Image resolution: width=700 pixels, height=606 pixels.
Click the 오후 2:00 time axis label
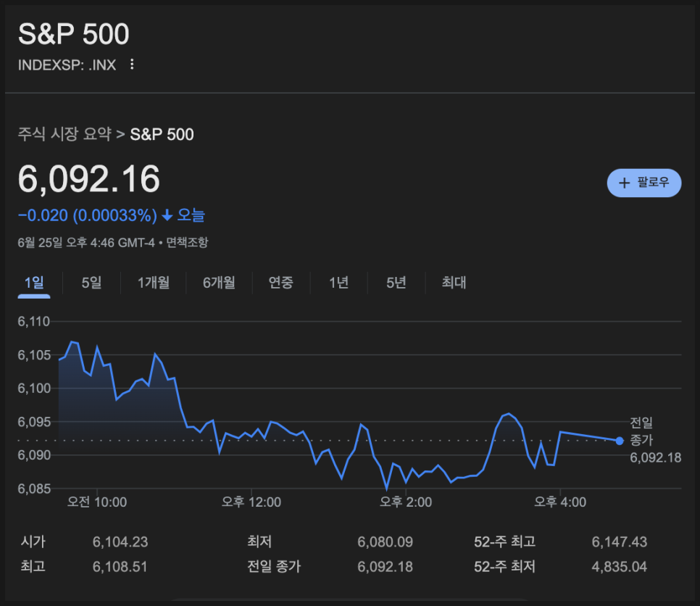pyautogui.click(x=406, y=502)
